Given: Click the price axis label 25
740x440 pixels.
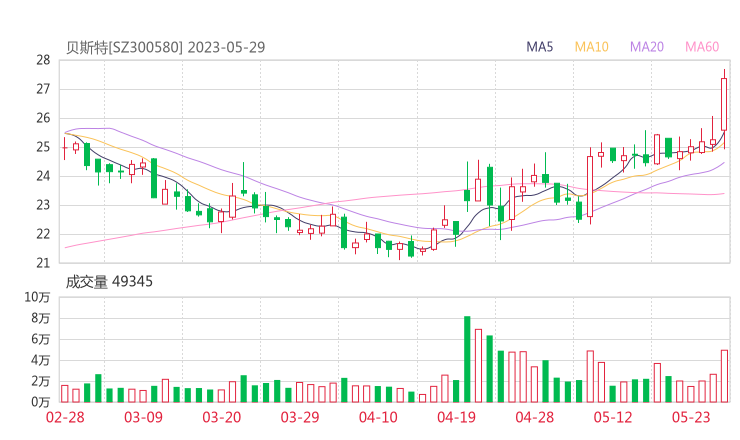Looking at the screenshot, I should coord(43,147).
